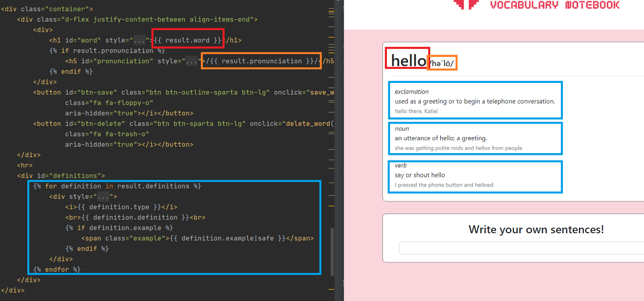Click the span class="example" code line
The height and width of the screenshot is (301, 644).
198,238
